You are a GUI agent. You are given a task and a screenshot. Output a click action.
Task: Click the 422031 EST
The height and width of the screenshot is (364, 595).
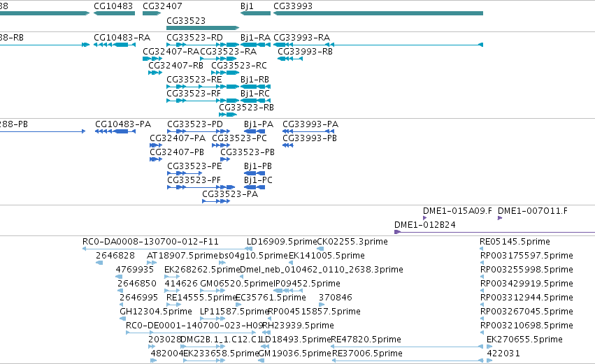pos(489,361)
